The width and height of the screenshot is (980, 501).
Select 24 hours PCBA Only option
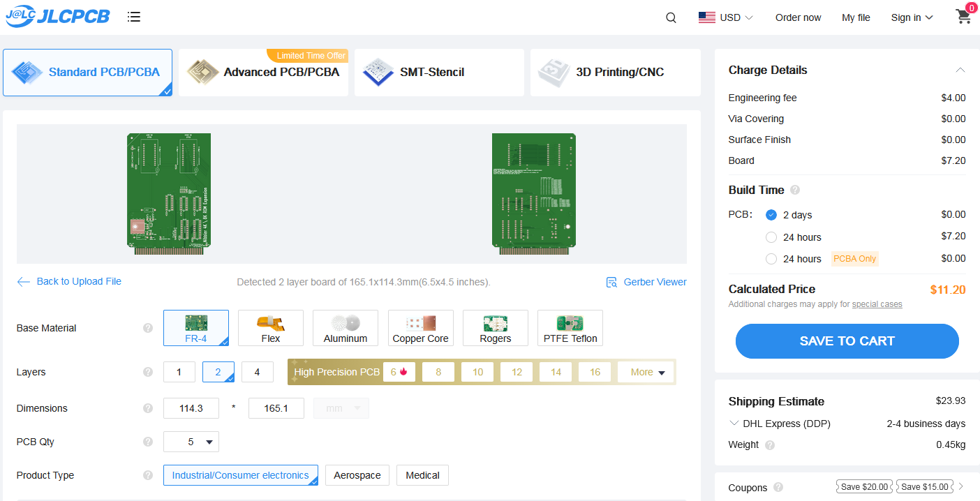tap(771, 259)
